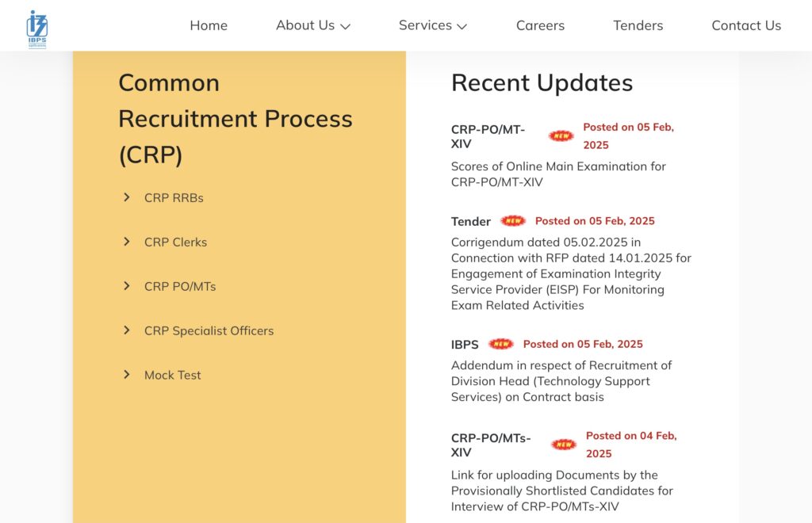This screenshot has height=523, width=812.
Task: Click the chevron beside Mock Test
Action: point(126,375)
